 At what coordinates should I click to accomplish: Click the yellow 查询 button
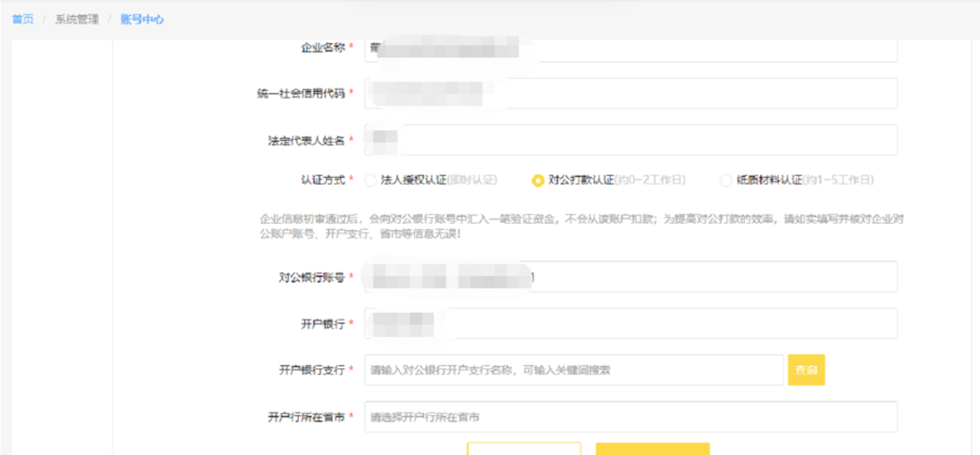click(805, 370)
